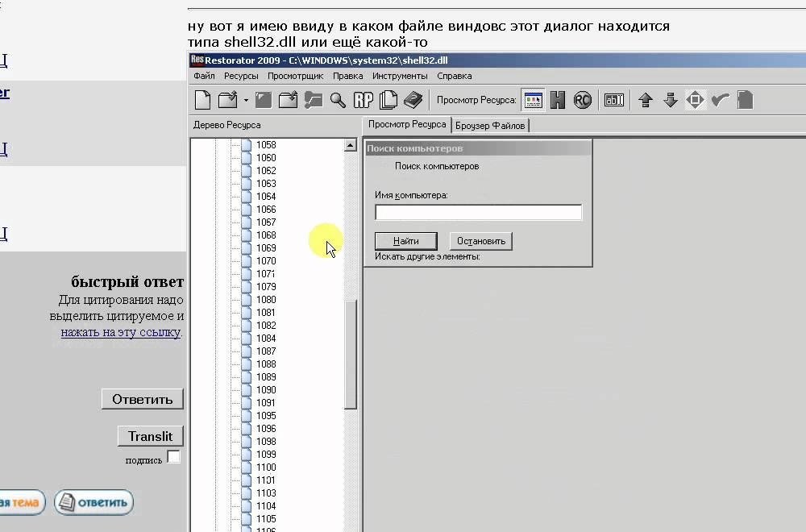The height and width of the screenshot is (532, 806).
Task: Click the Остановить button
Action: 481,241
